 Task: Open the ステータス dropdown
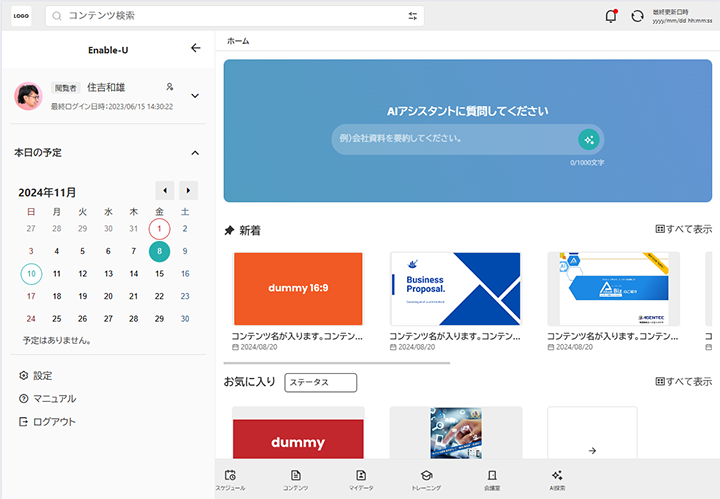(321, 382)
